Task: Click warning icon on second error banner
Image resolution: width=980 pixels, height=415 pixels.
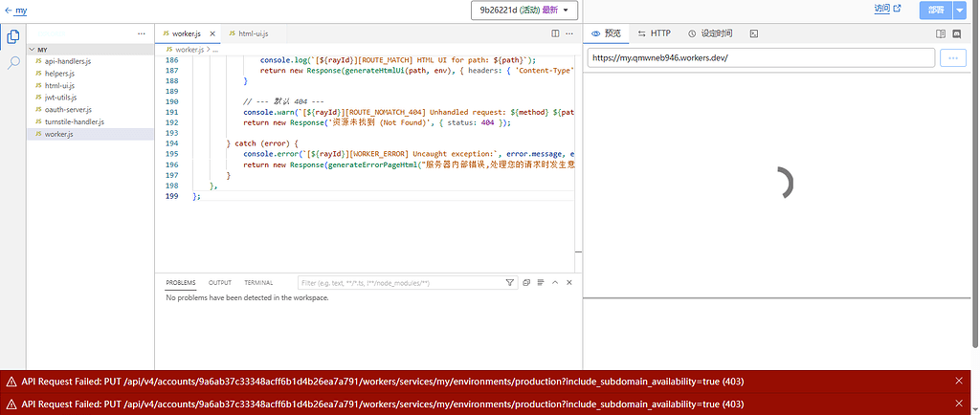Action: [x=11, y=404]
